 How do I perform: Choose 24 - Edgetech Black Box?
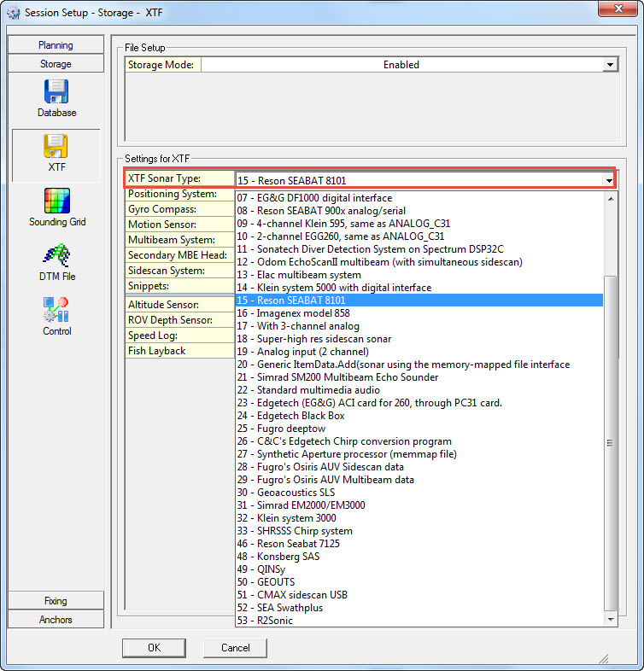pos(291,416)
